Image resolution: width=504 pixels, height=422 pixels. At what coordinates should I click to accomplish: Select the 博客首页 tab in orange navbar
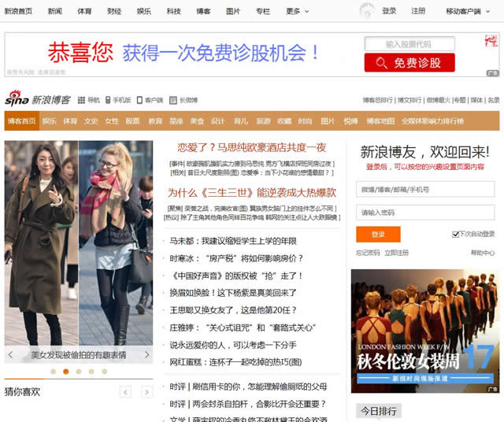tap(21, 121)
